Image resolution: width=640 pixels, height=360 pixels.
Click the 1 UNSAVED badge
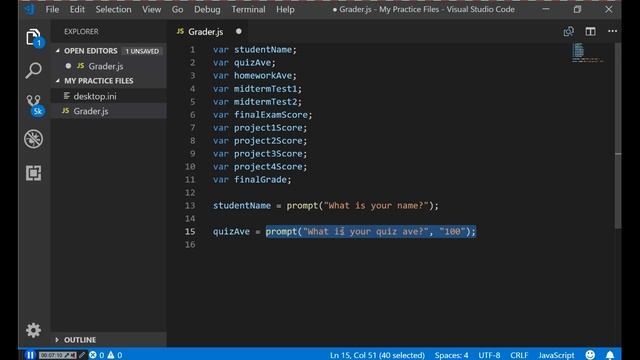pyautogui.click(x=142, y=51)
